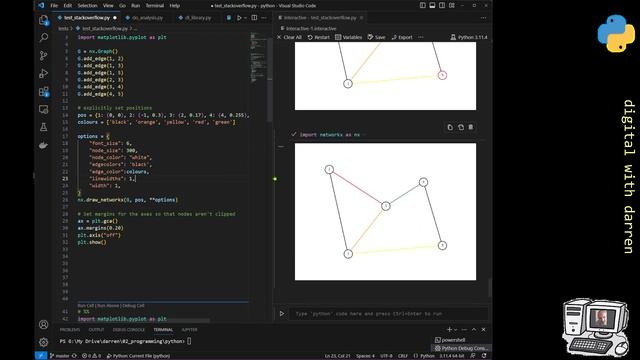Copy the cell output image

click(450, 127)
